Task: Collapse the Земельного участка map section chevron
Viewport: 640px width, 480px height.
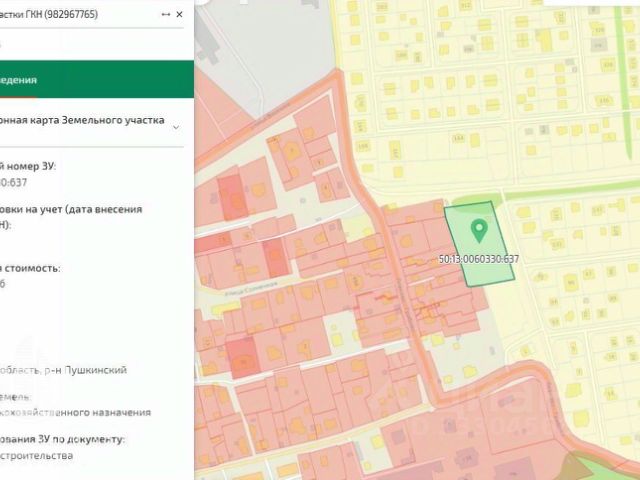Action: click(176, 127)
